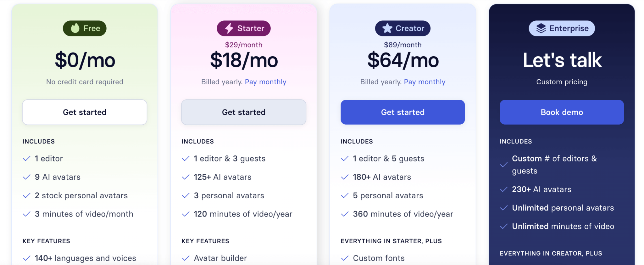Click checkmark next to Avatar builder

[186, 258]
